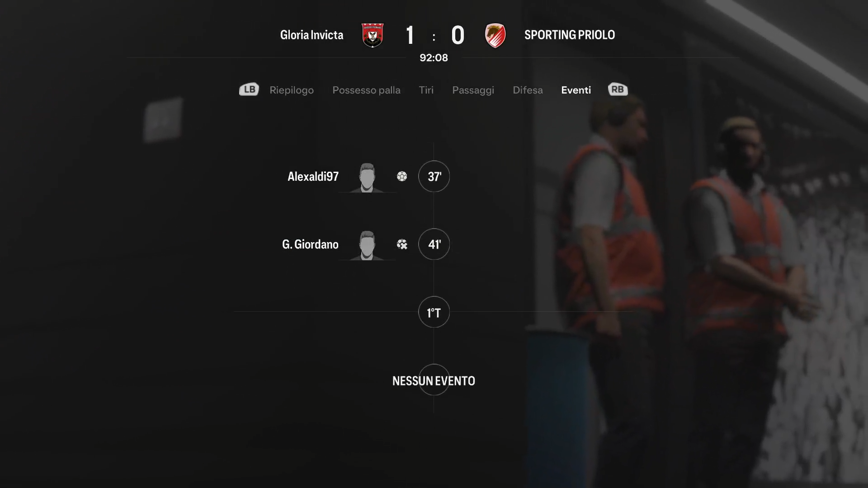This screenshot has width=868, height=488.
Task: Click the Sporting Priolo team crest
Action: click(x=495, y=35)
